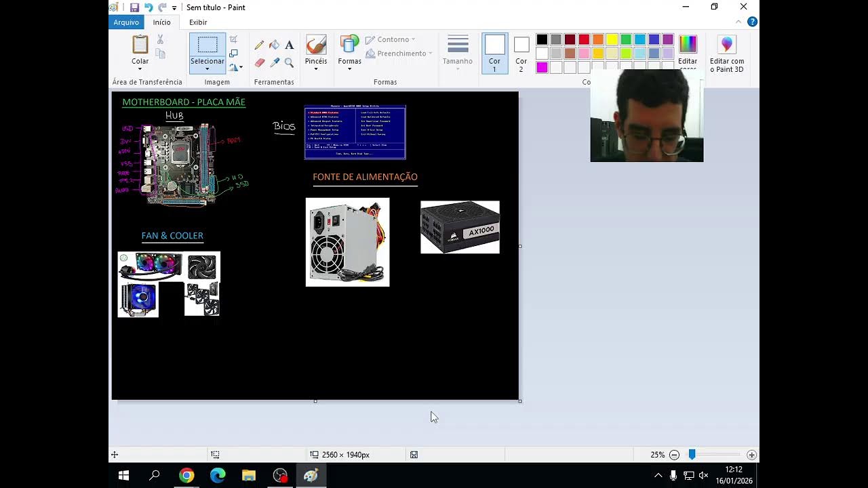Screen dimensions: 868x488
Task: Click the Undo arrow in title bar
Action: point(149,7)
